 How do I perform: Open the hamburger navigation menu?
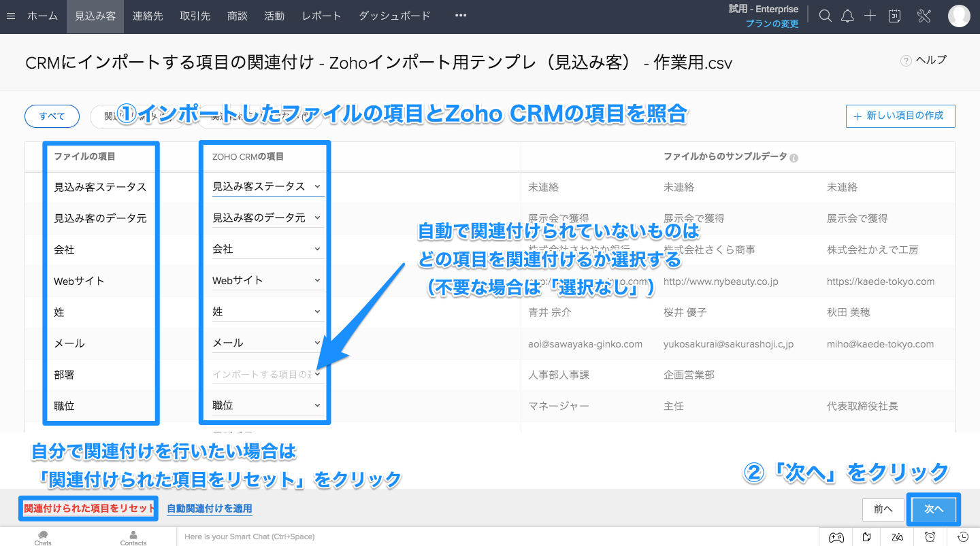pos(10,16)
